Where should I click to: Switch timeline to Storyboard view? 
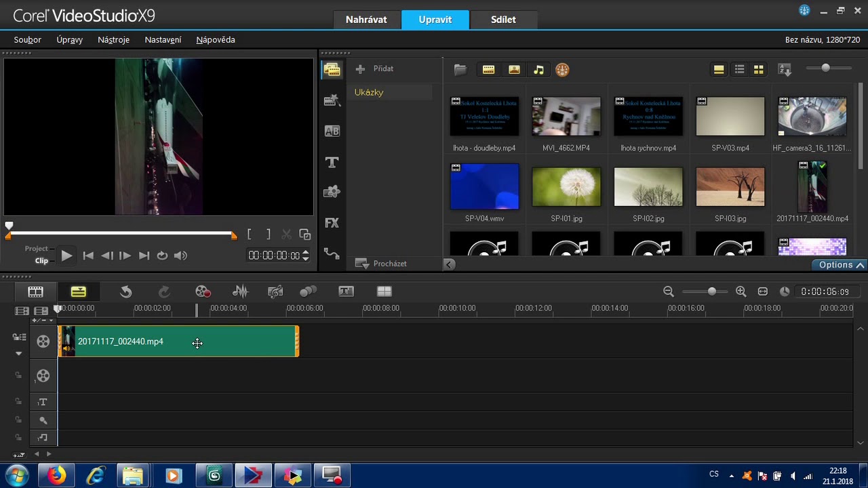pos(35,291)
